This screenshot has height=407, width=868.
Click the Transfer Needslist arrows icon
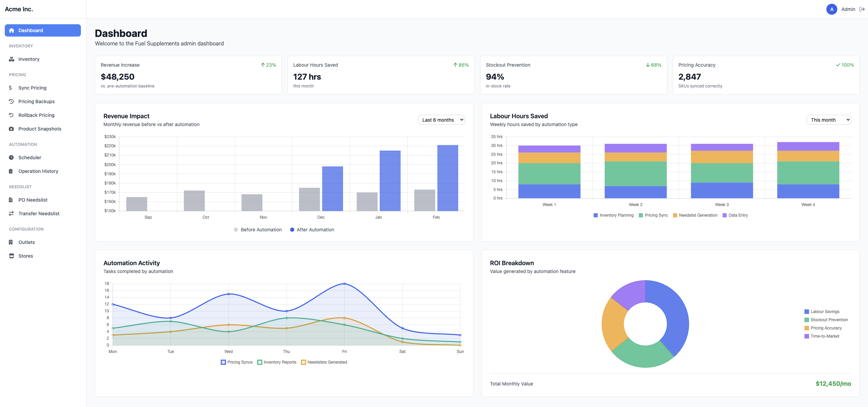11,213
